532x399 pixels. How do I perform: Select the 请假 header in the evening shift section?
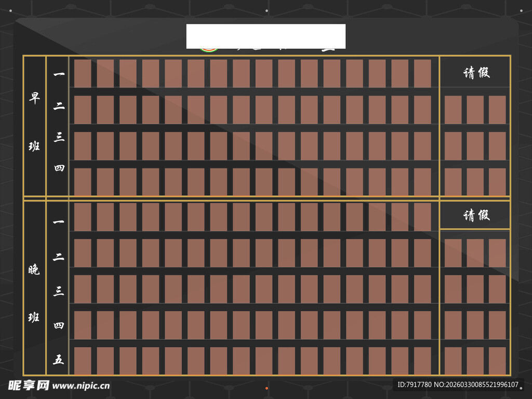476,215
